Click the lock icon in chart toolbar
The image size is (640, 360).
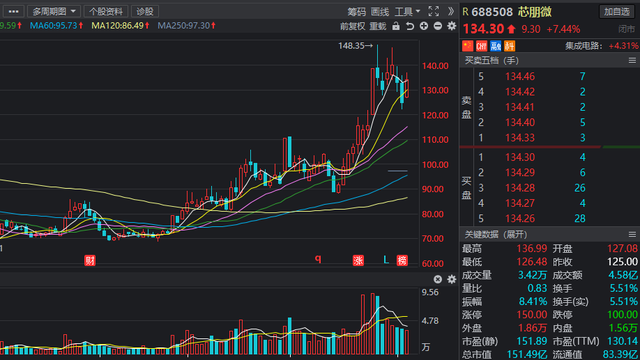pos(396,27)
